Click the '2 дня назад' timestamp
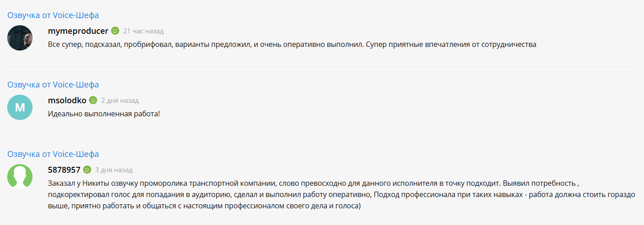644x225 pixels. click(120, 101)
